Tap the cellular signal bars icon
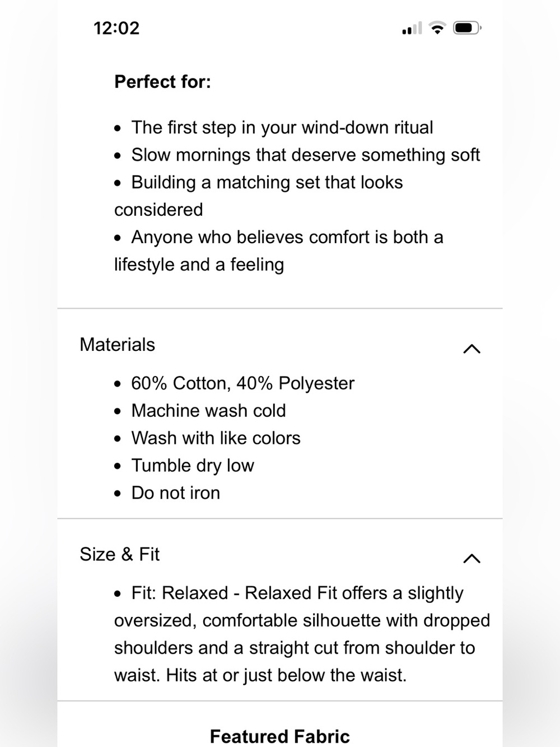 tap(412, 28)
